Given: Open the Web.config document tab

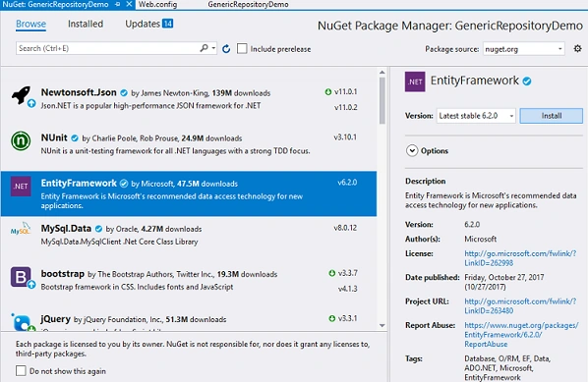Looking at the screenshot, I should click(x=157, y=5).
